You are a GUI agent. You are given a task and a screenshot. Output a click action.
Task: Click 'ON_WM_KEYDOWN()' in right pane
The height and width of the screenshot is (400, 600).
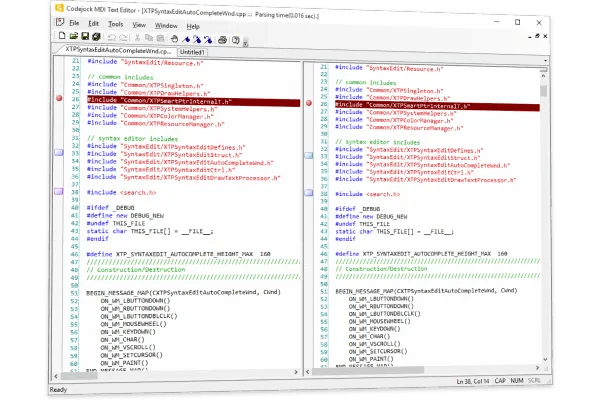374,329
